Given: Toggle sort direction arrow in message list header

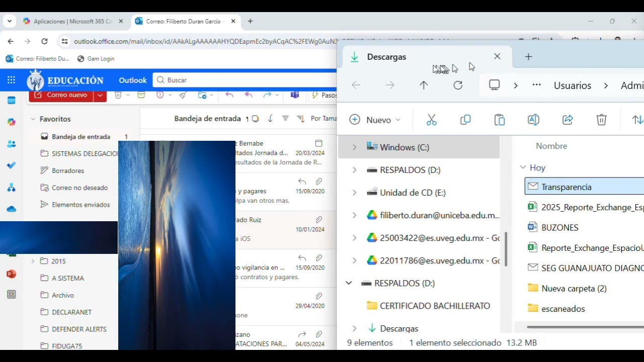Looking at the screenshot, I should click(270, 119).
